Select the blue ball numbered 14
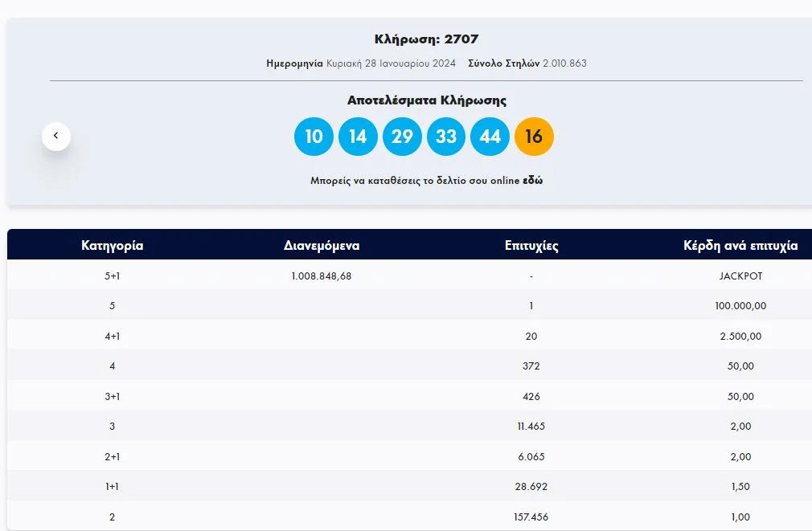 tap(358, 137)
